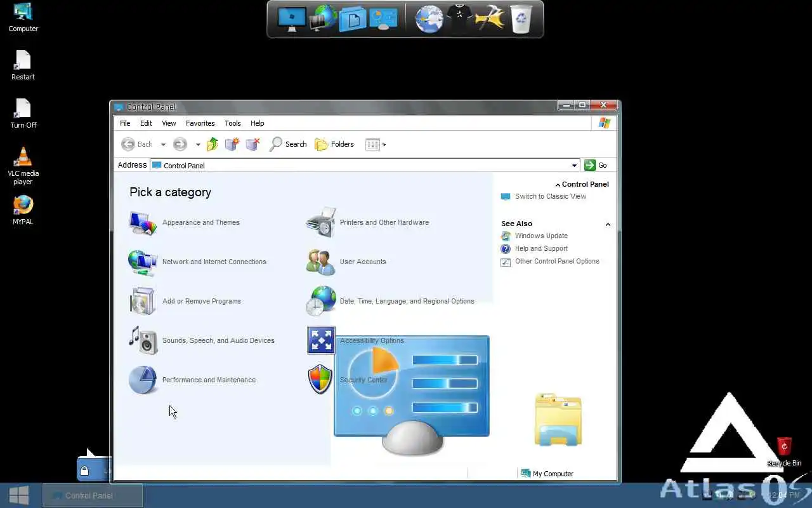
Task: Open the Tools menu
Action: click(x=233, y=123)
